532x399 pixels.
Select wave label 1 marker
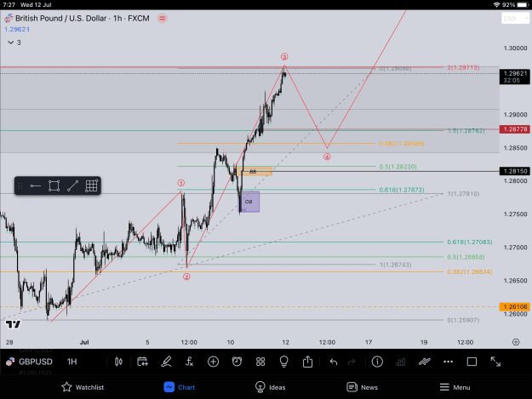(180, 183)
